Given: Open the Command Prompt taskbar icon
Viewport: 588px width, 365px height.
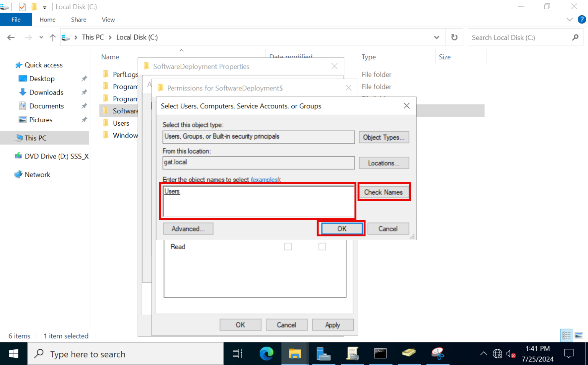Looking at the screenshot, I should point(381,354).
